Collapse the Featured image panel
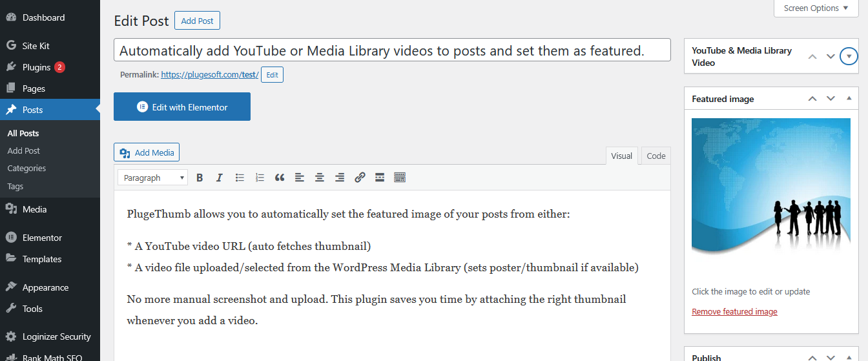The image size is (868, 361). [x=849, y=99]
